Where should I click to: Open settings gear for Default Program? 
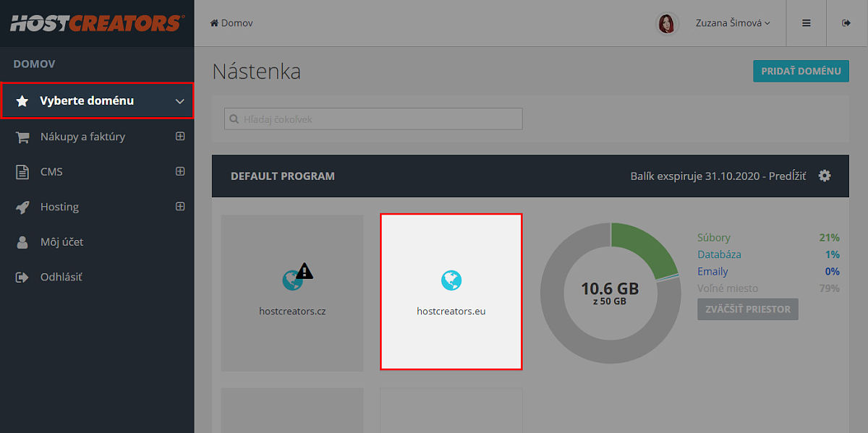825,176
